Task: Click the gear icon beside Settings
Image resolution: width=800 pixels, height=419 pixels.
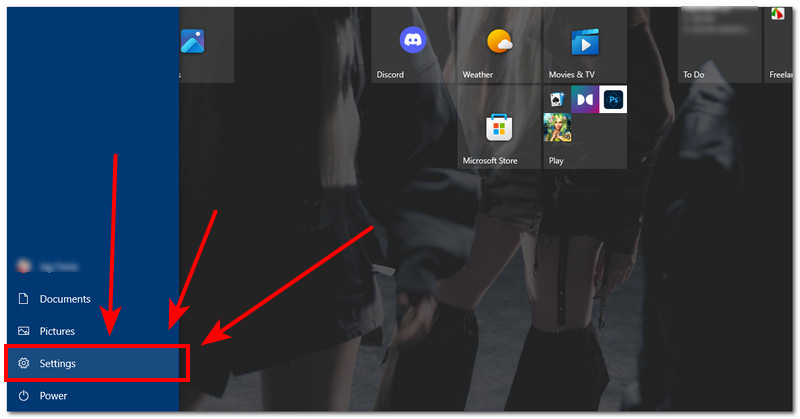Action: click(x=24, y=364)
